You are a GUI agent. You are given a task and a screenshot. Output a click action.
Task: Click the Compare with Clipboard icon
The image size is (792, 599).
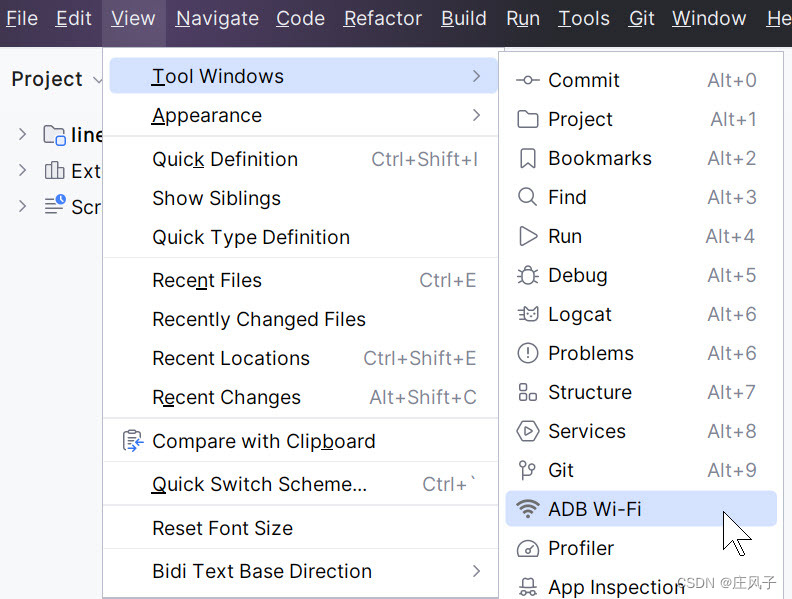(x=133, y=441)
